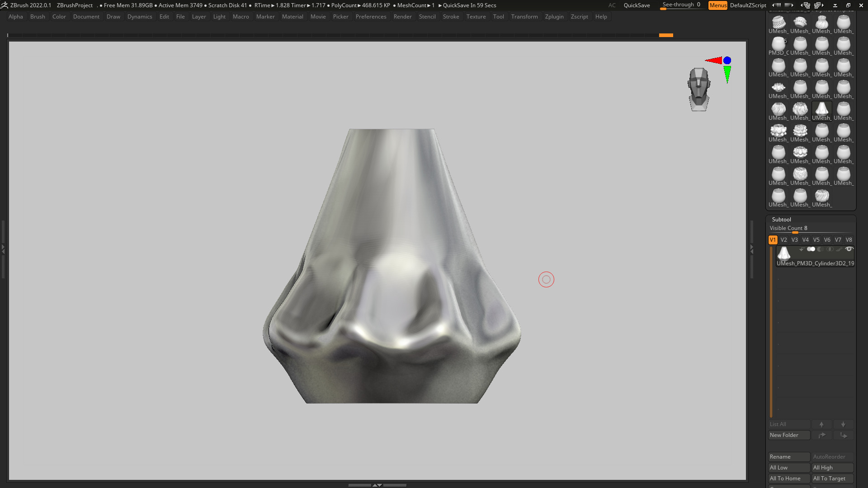Toggle the Menus button
868x488 pixels.
coord(717,5)
